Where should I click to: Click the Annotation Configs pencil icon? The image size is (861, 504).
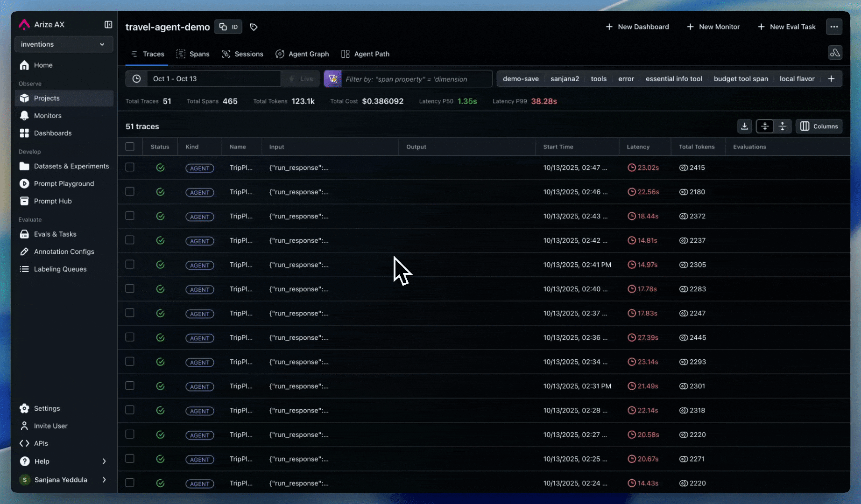point(24,252)
